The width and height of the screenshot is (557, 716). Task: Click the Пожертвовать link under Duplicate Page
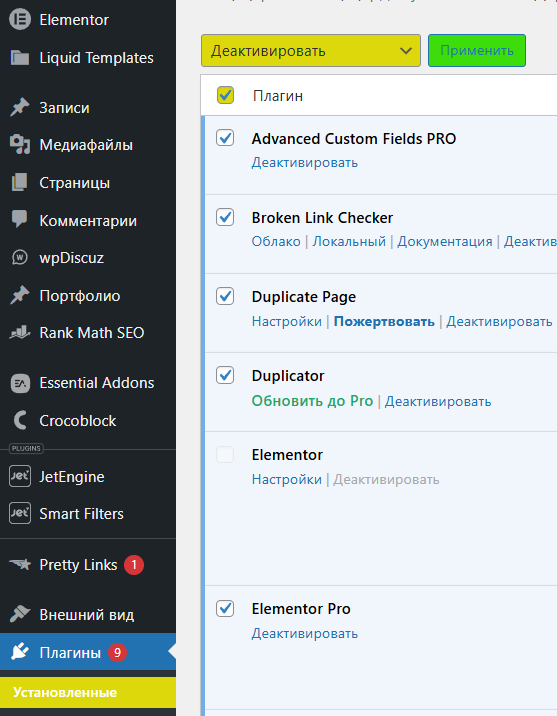384,321
